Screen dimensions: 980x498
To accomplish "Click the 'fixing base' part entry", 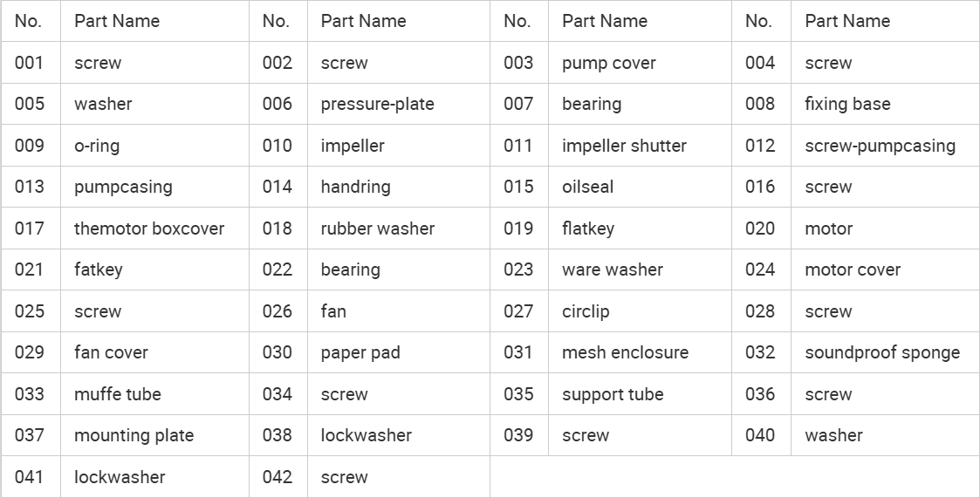I will click(x=847, y=104).
